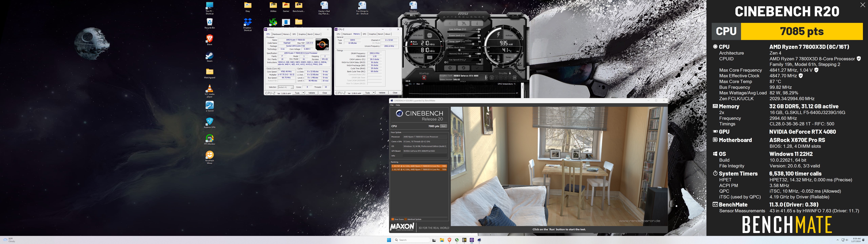The height and width of the screenshot is (244, 868).
Task: Open the Steam desktop icon
Action: pos(210,57)
